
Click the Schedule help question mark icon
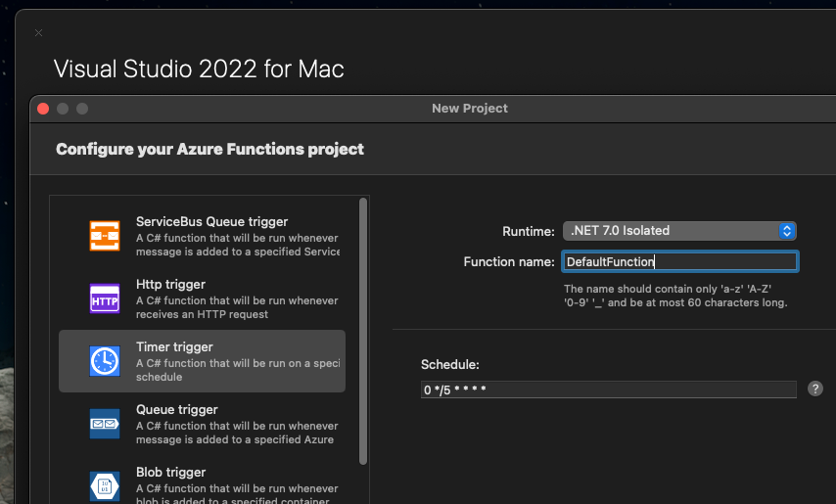click(815, 389)
